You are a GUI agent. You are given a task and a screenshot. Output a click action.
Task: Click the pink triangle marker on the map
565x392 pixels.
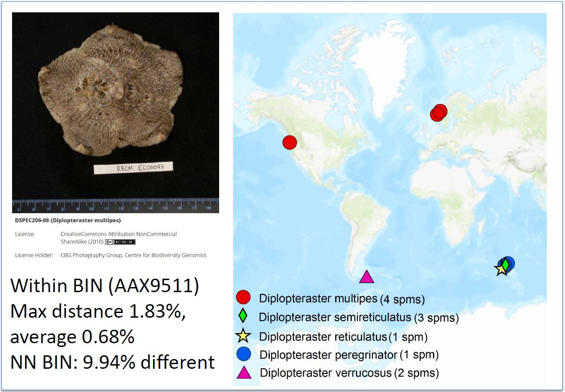[x=367, y=277]
